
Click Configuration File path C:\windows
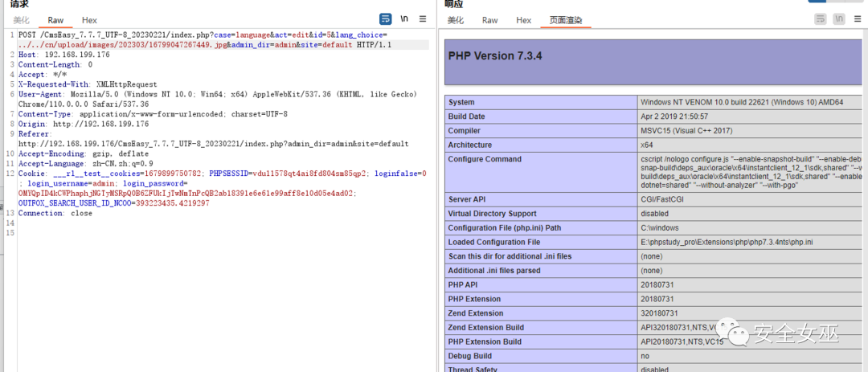point(659,228)
